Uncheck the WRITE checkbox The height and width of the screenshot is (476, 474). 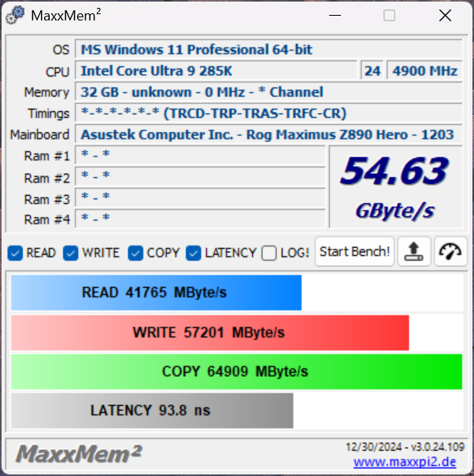(x=71, y=253)
